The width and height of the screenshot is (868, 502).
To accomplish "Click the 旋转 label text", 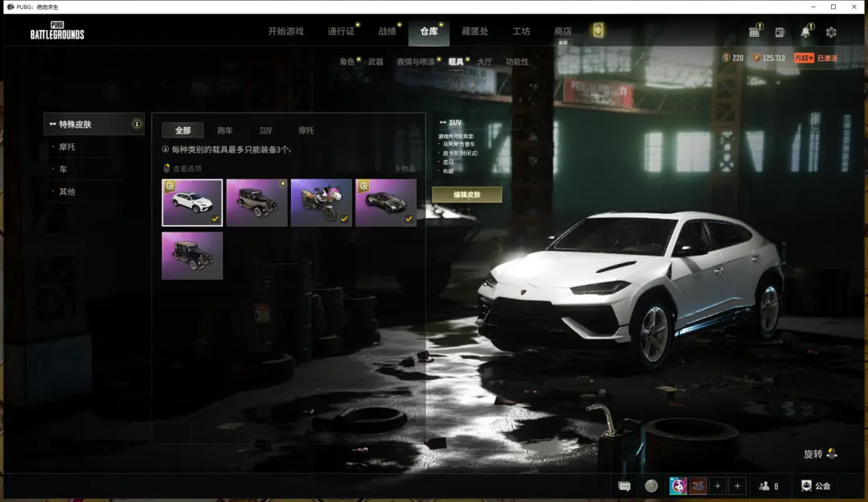I will pyautogui.click(x=813, y=454).
